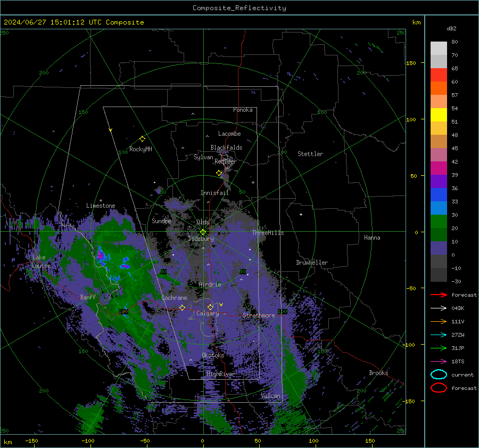Click the red forecast ellipse icon
The width and height of the screenshot is (479, 448).
[x=439, y=388]
